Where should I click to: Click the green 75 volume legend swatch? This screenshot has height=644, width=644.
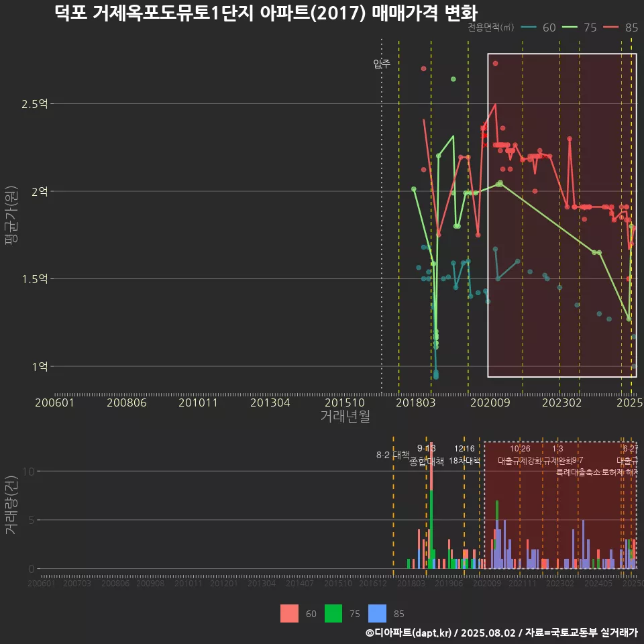pyautogui.click(x=333, y=614)
